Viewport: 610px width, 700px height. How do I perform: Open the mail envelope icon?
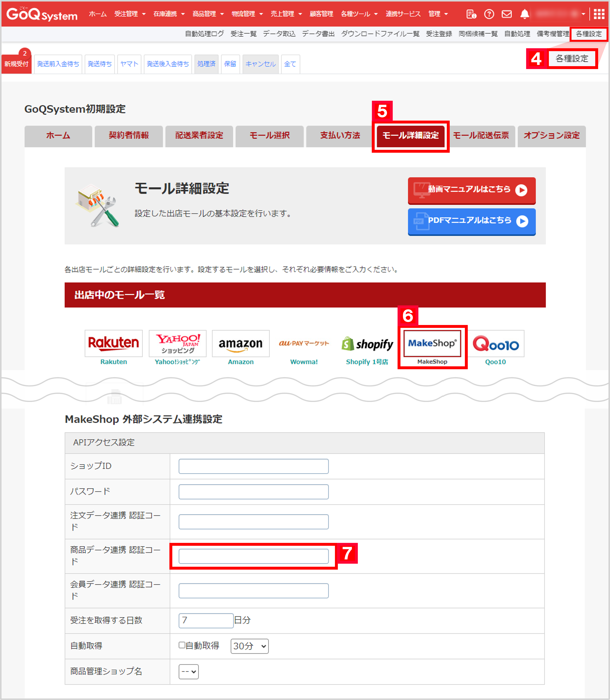tap(507, 14)
